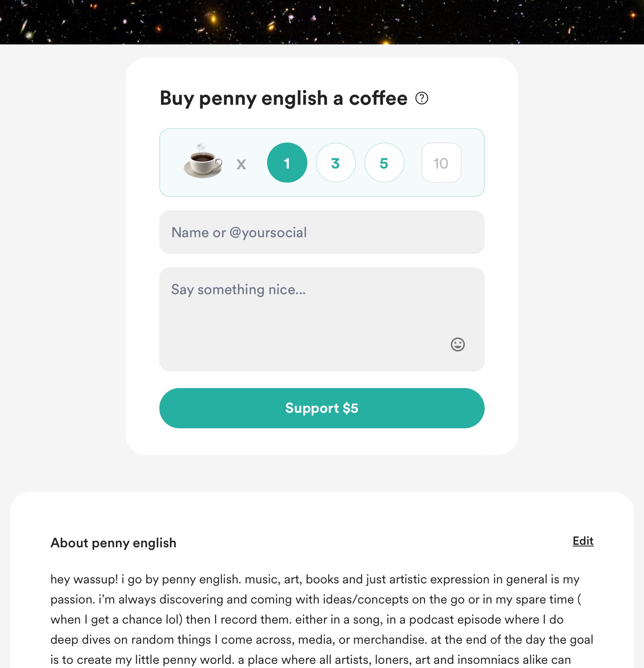Viewport: 644px width, 668px height.
Task: Open Edit for the About section
Action: click(x=583, y=541)
